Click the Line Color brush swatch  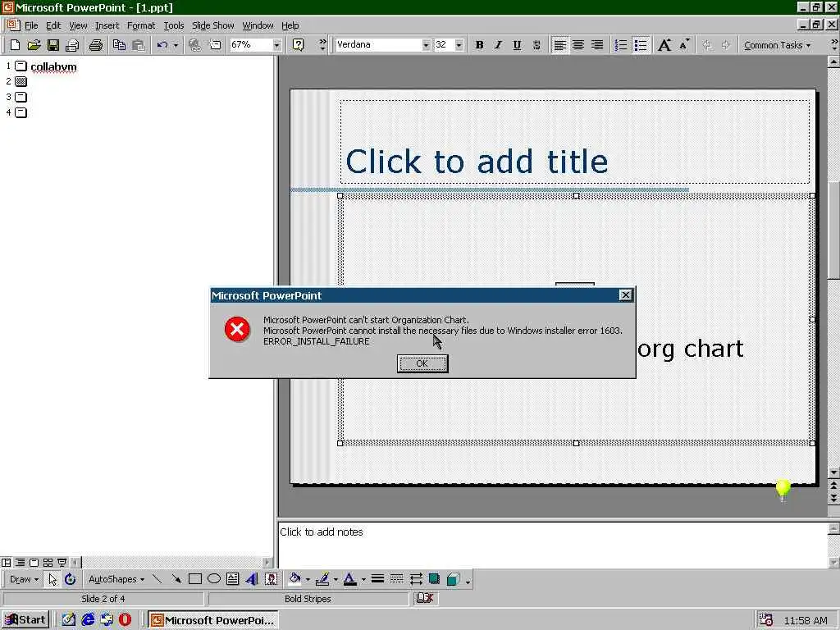(322, 579)
